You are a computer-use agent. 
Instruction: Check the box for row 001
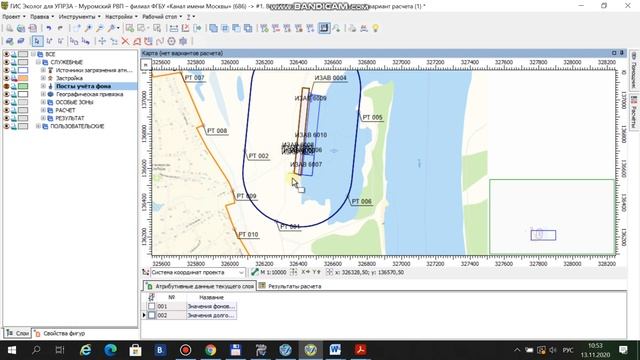pyautogui.click(x=151, y=307)
